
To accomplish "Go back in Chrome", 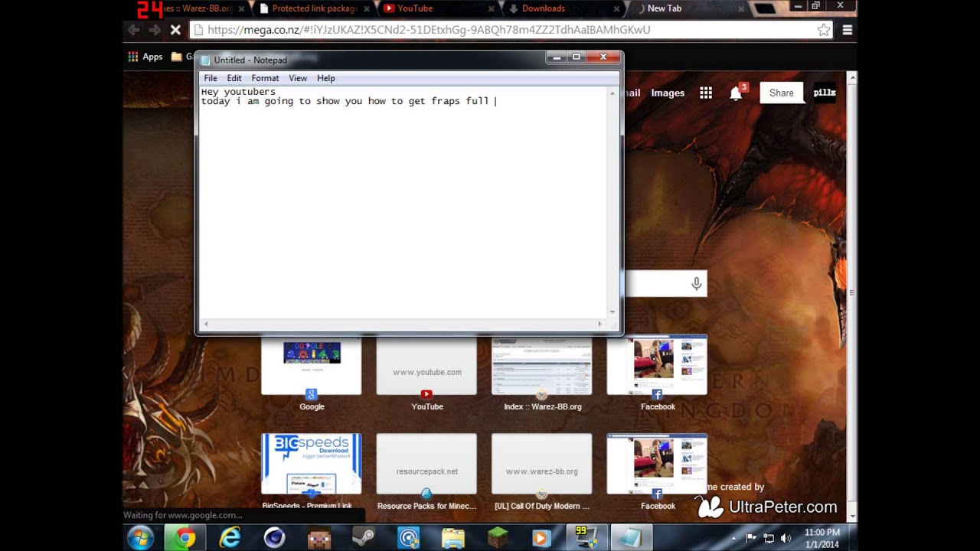I will (x=134, y=30).
